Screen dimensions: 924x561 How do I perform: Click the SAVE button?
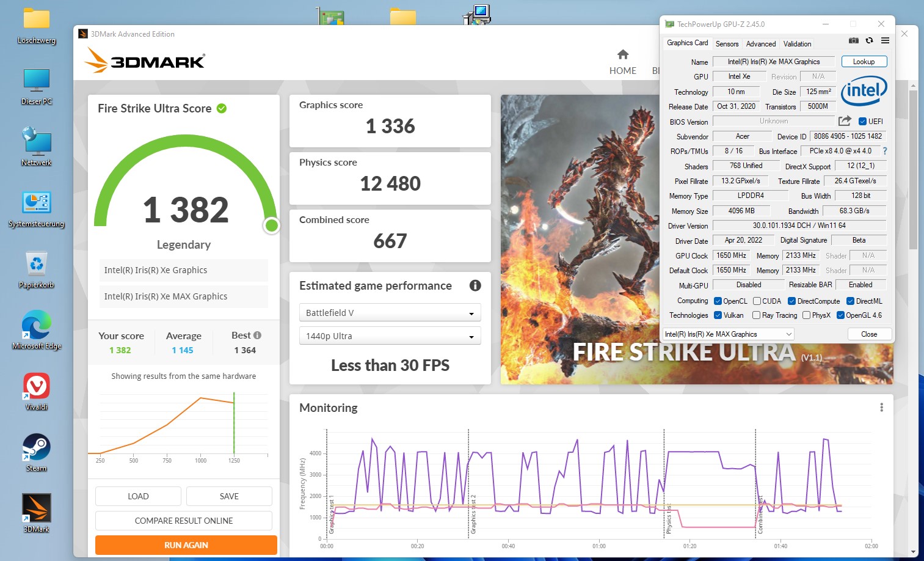[x=229, y=496]
